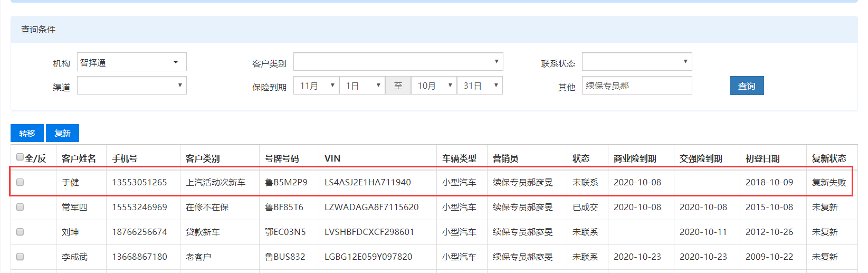Screen dimensions: 868x273
Task: Click the 其他 input containing 续保专员郝
Action: tap(637, 86)
